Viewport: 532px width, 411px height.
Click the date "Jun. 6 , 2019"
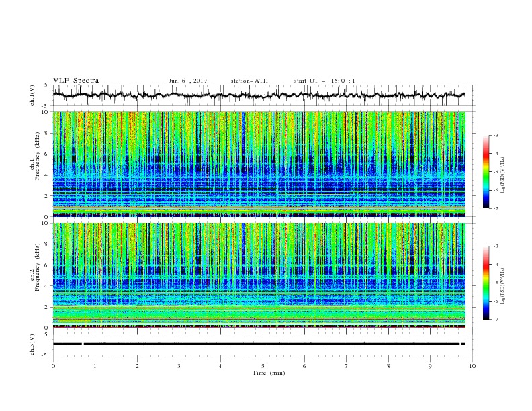(x=187, y=81)
